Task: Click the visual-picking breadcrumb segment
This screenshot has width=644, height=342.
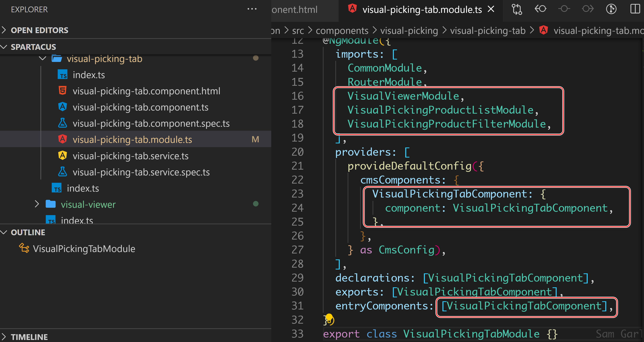Action: pyautogui.click(x=409, y=31)
